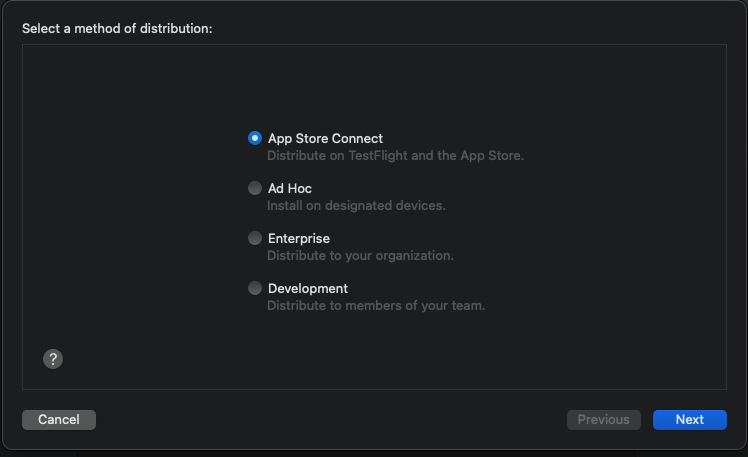The width and height of the screenshot is (748, 457).
Task: Pick the Enterprise radio button
Action: 255,238
